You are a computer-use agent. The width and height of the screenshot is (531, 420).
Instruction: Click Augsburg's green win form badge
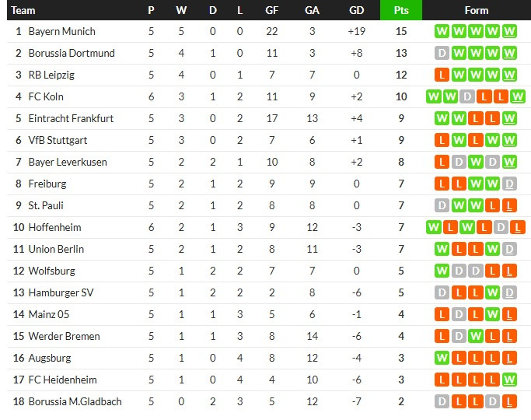[442, 358]
